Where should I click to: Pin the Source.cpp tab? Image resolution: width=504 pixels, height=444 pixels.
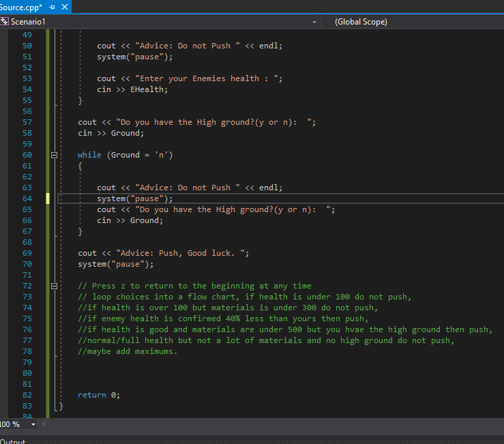click(x=53, y=7)
